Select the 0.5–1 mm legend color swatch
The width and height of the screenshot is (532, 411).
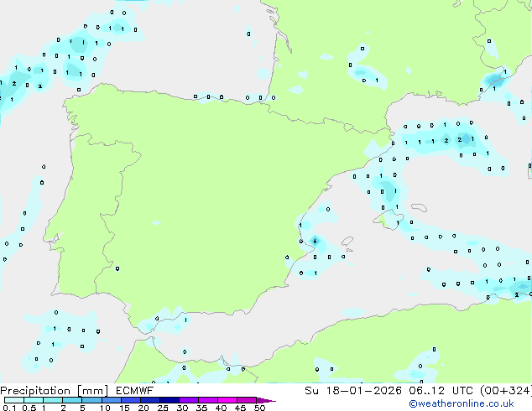coord(34,400)
